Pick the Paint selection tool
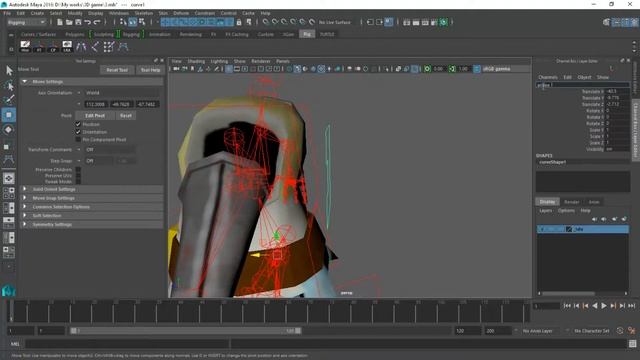The image size is (640, 360). point(9,100)
